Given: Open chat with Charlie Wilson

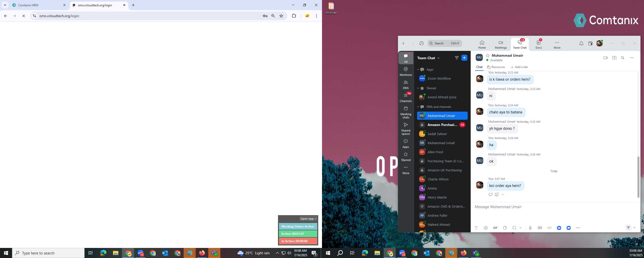Looking at the screenshot, I should tap(442, 179).
